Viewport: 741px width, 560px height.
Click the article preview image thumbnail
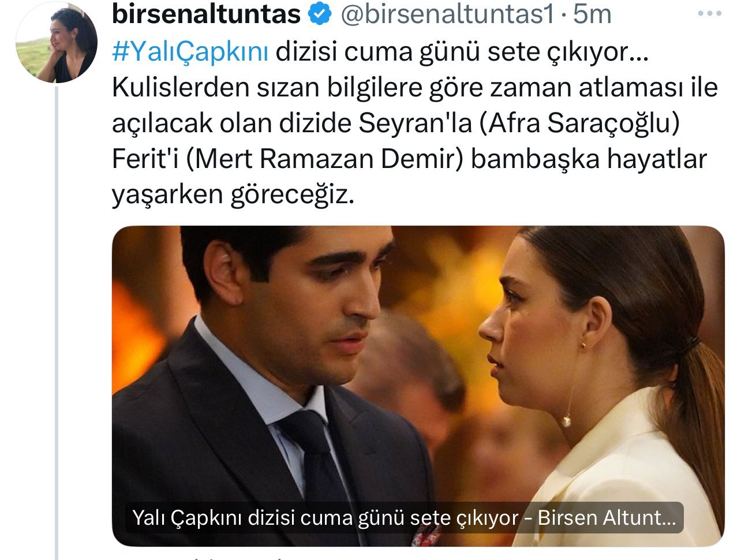click(418, 386)
